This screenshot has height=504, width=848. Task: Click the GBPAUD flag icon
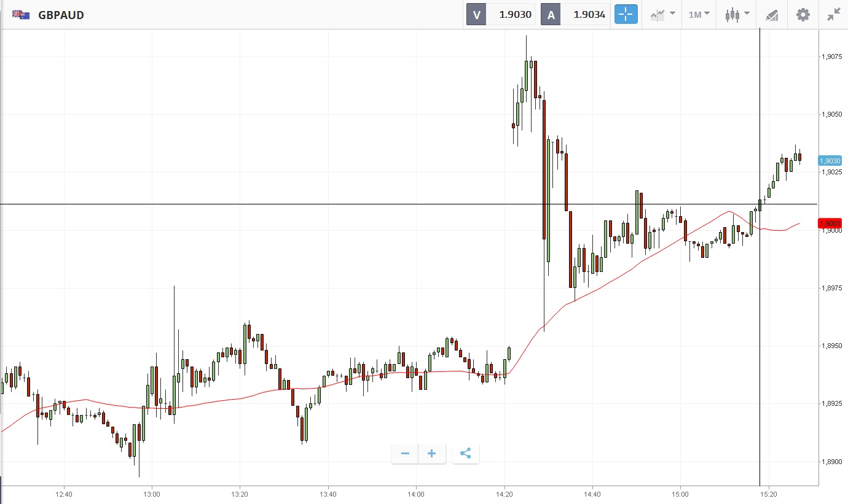[x=21, y=15]
